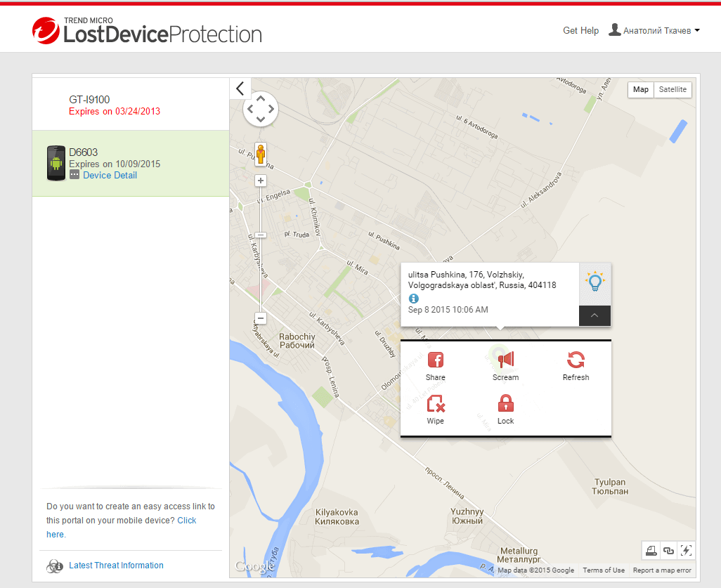The image size is (721, 588).
Task: Lock the device using padlock icon
Action: pyautogui.click(x=505, y=403)
